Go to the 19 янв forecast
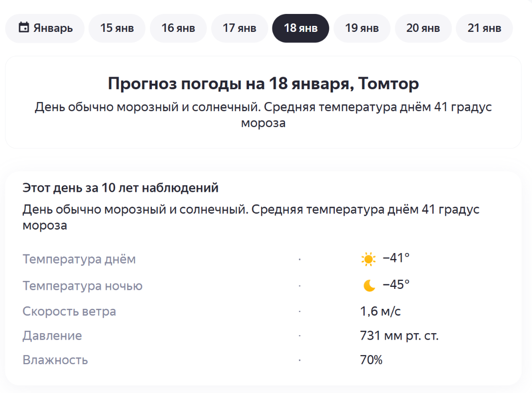Viewport: 532px width, 393px height. click(362, 28)
